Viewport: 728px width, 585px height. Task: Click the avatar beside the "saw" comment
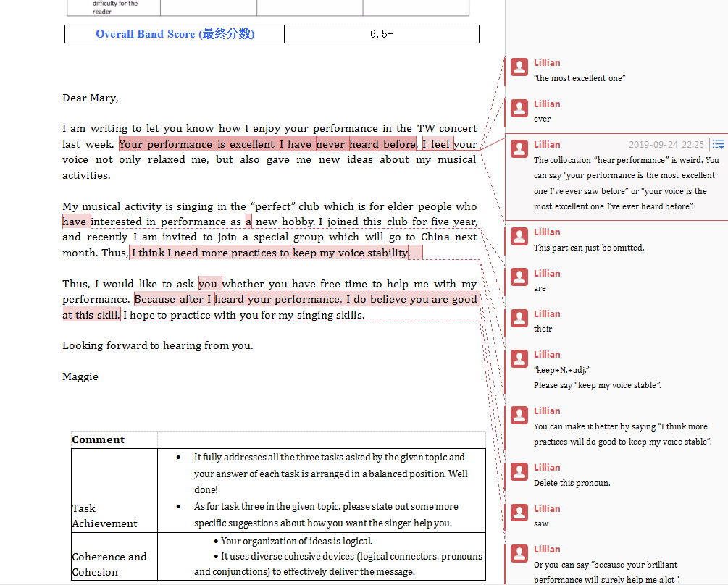pyautogui.click(x=519, y=512)
